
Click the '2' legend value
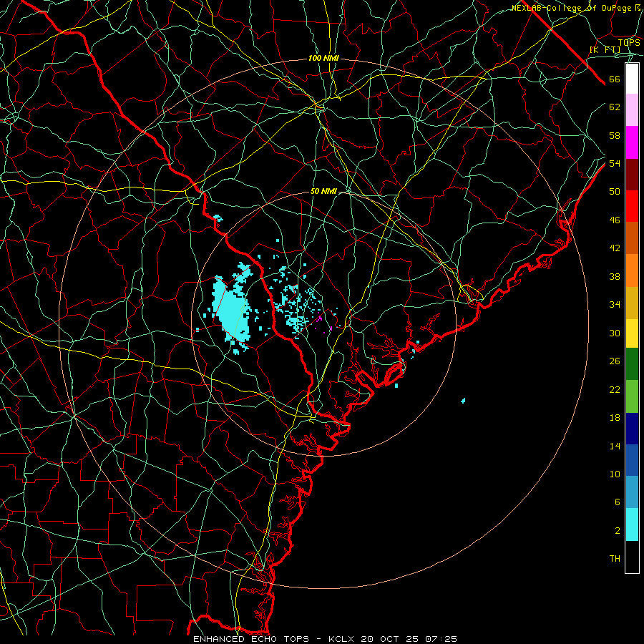(617, 531)
